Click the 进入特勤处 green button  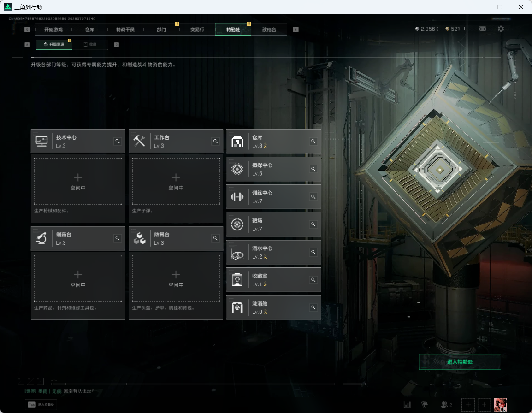click(x=460, y=362)
